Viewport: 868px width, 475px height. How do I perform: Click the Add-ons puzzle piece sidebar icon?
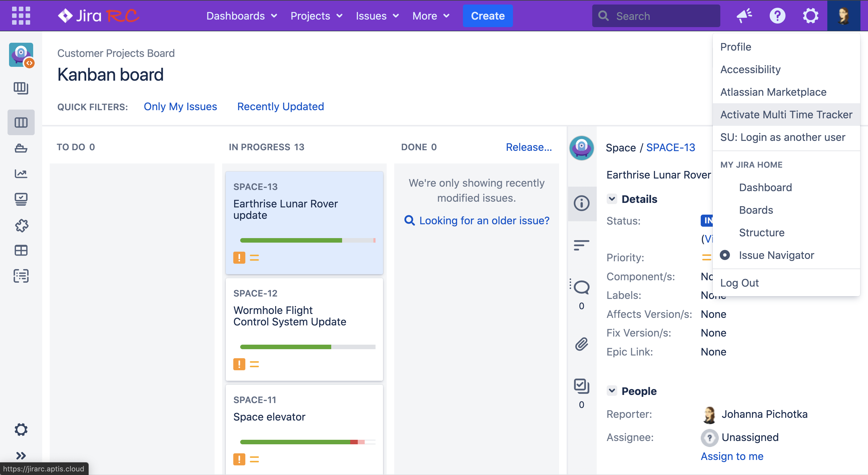coord(21,225)
